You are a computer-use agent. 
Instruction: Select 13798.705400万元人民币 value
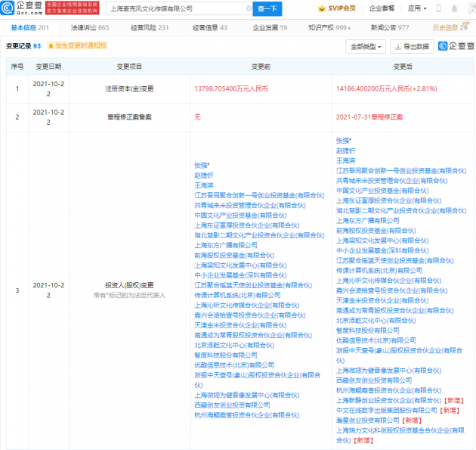click(x=231, y=88)
